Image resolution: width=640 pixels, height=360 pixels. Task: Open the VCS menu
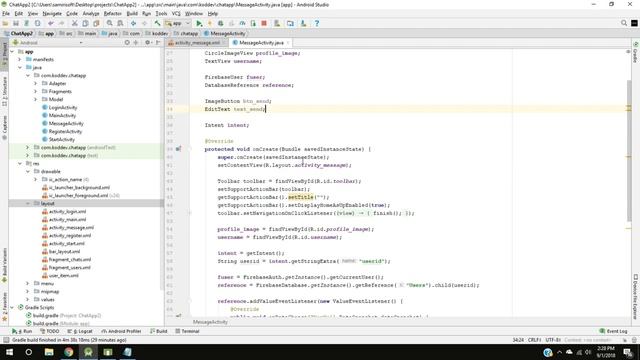[176, 13]
